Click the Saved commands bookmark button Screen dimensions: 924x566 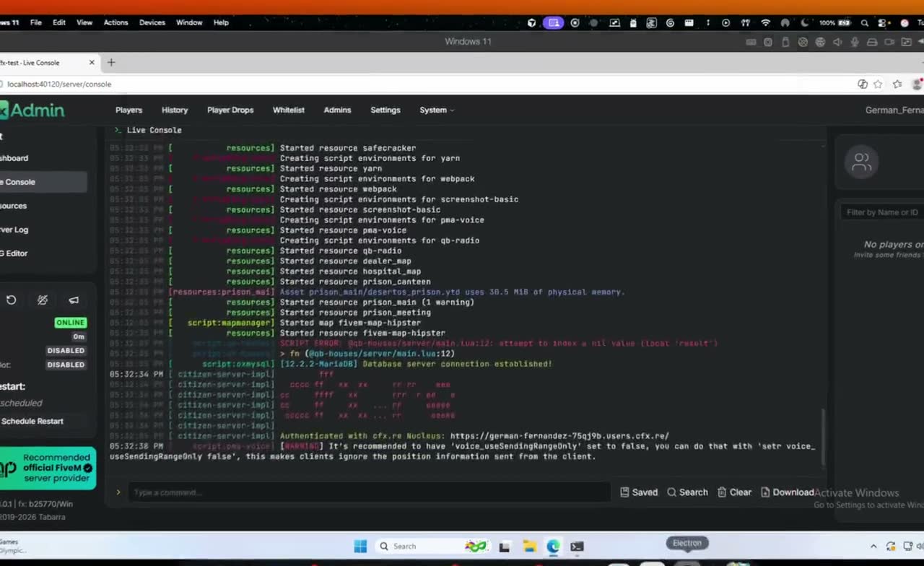pos(640,492)
